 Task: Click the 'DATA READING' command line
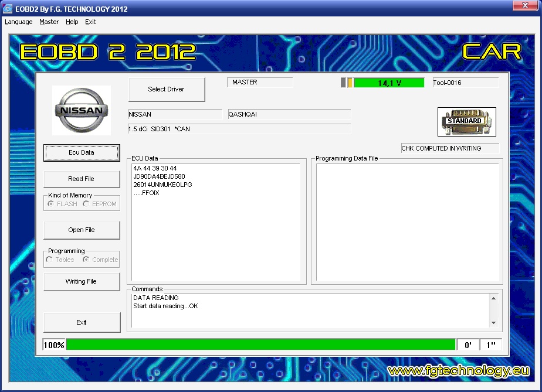click(156, 298)
